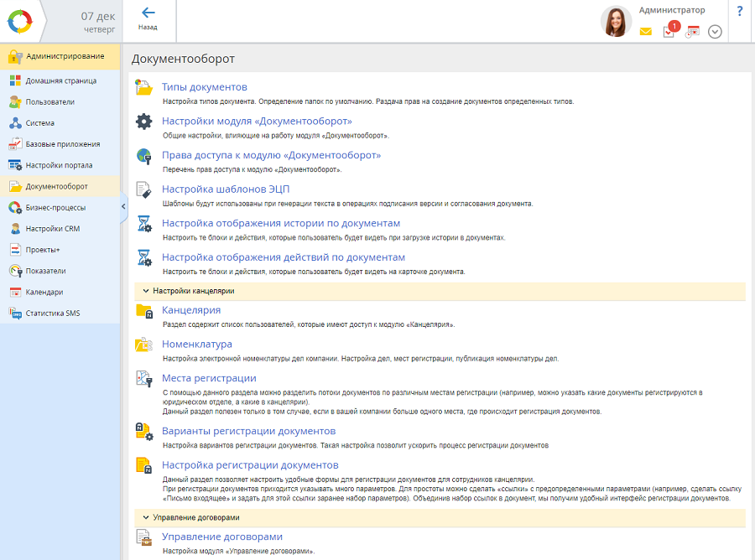This screenshot has width=755, height=560.
Task: Click the administrator profile photo
Action: point(617,22)
